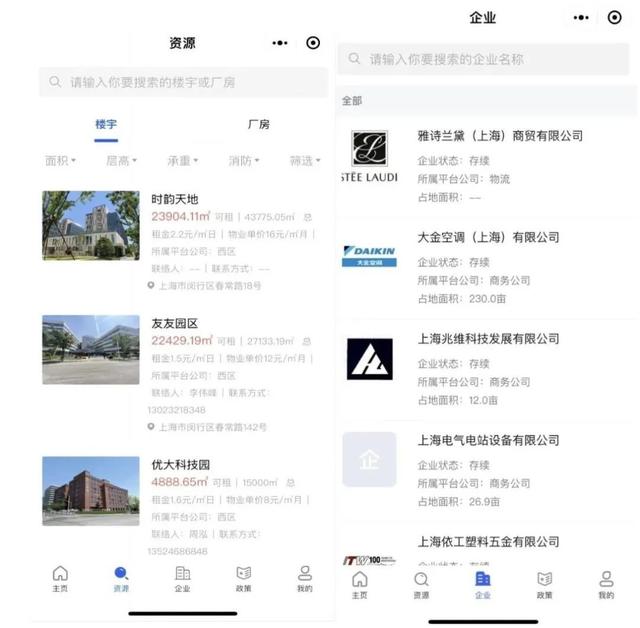The height and width of the screenshot is (628, 640).
Task: Open the 友友园区 listing title
Action: 175,324
